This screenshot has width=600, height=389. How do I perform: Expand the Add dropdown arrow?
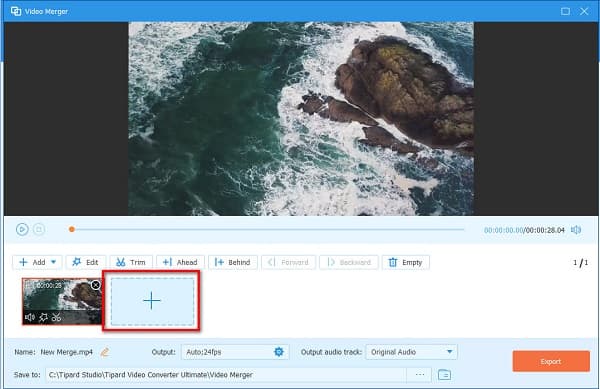pyautogui.click(x=54, y=262)
